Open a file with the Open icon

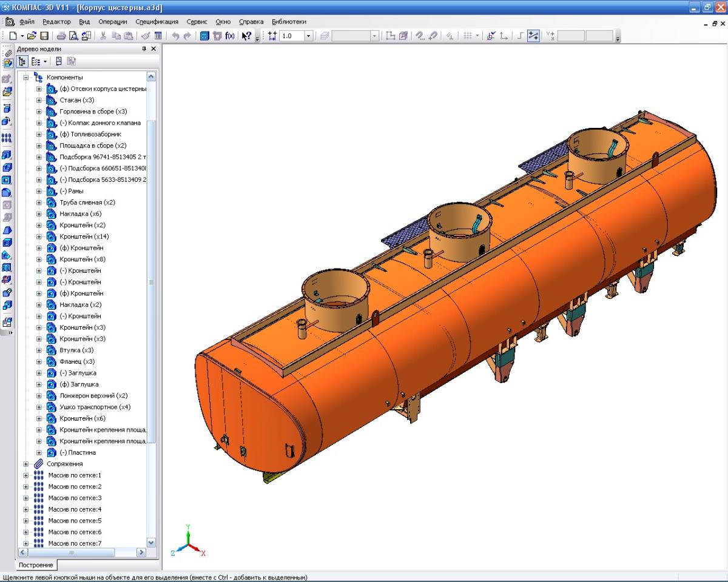(x=32, y=36)
